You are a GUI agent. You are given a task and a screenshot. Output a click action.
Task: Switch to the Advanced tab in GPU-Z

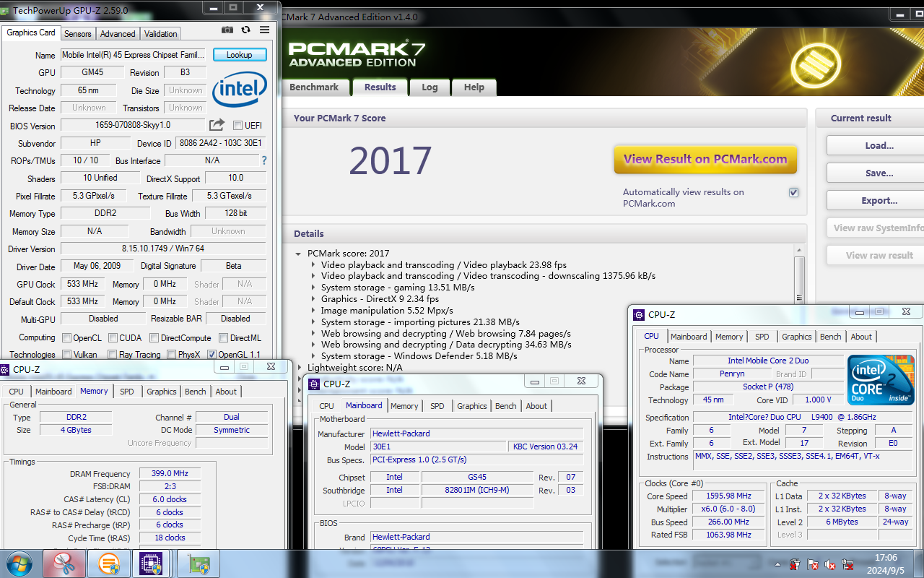118,34
